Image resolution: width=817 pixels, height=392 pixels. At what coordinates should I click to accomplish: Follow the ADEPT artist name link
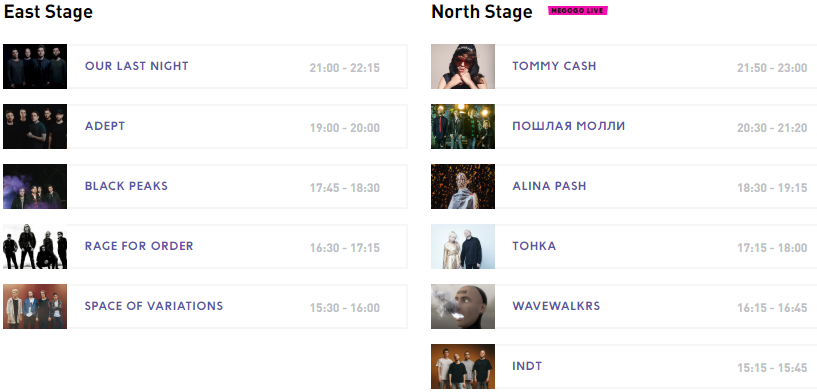[x=105, y=126]
